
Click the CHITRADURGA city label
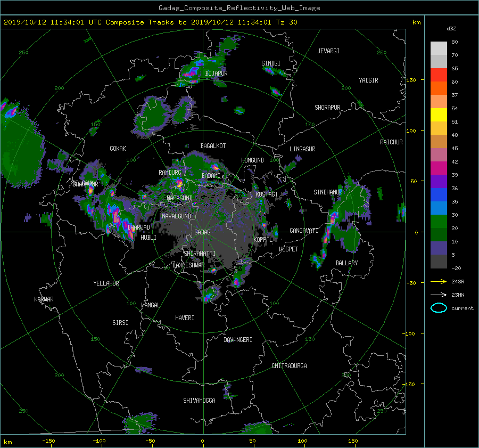pyautogui.click(x=289, y=366)
